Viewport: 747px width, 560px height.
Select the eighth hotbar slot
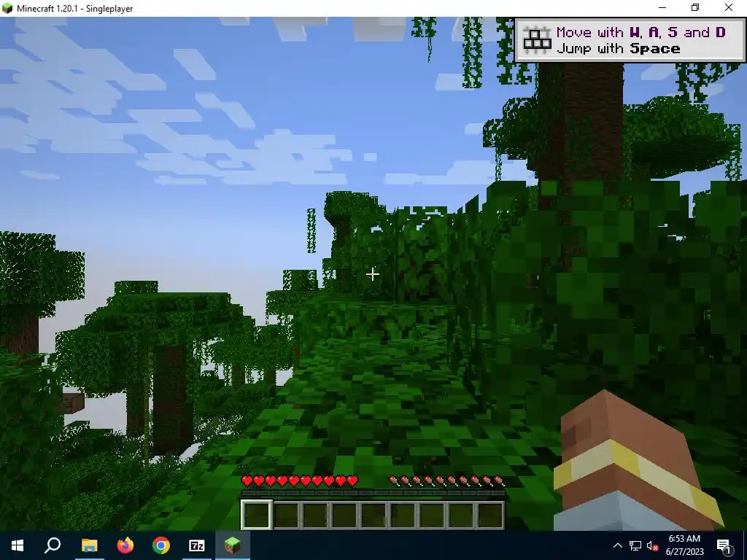tap(461, 514)
